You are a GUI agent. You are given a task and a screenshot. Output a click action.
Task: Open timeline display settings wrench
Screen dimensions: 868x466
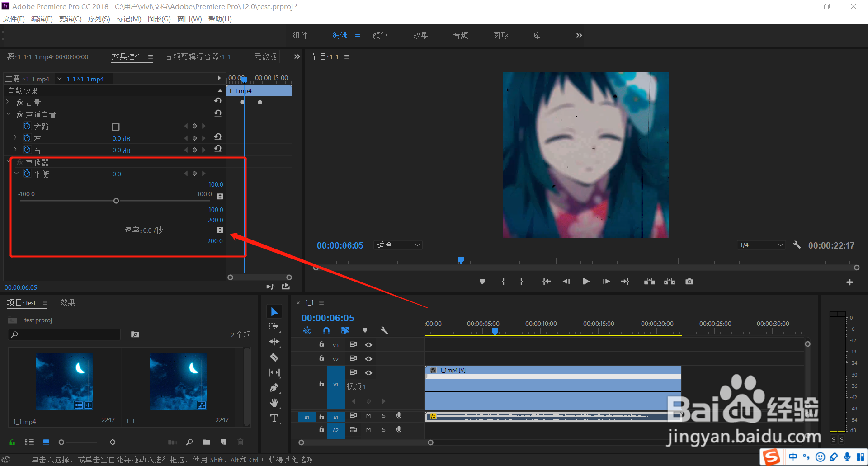(x=384, y=330)
